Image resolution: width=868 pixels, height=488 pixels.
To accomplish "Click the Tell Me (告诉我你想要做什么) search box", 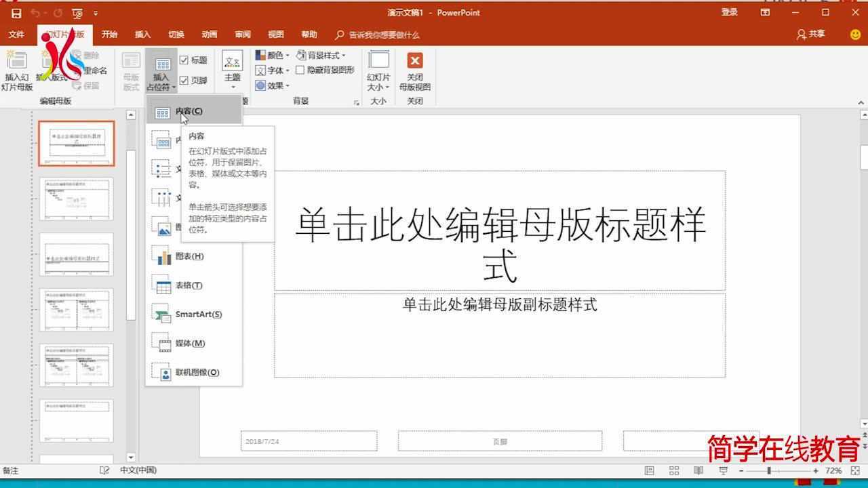I will pos(378,35).
